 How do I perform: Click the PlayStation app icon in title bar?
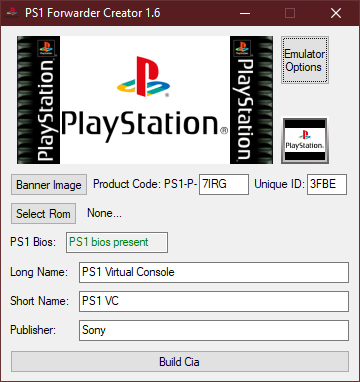click(13, 13)
